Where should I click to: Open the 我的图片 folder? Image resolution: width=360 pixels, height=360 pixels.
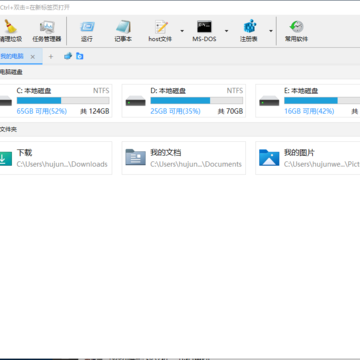(308, 158)
